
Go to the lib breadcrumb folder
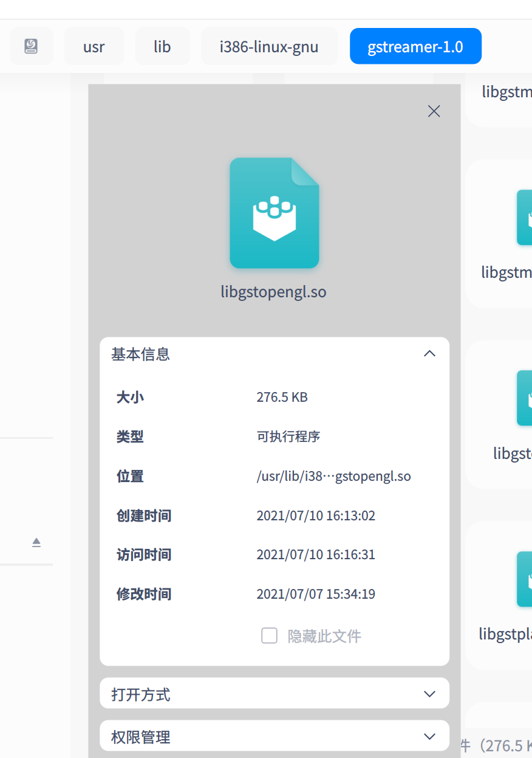[x=162, y=46]
